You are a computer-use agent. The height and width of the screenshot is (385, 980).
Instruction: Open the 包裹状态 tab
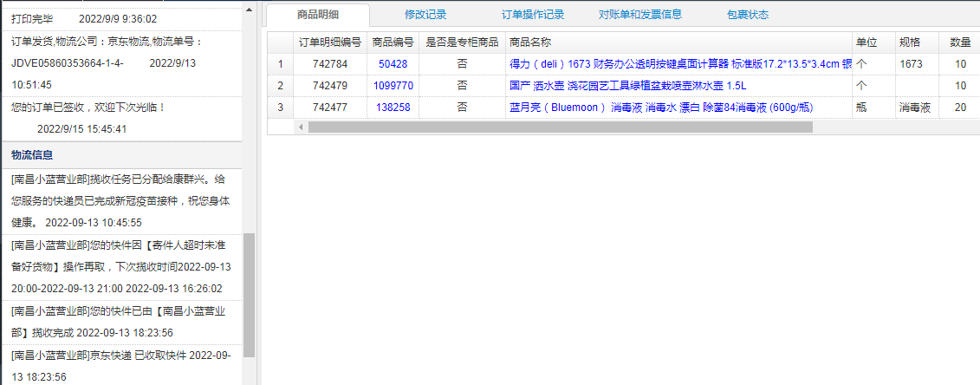point(748,15)
